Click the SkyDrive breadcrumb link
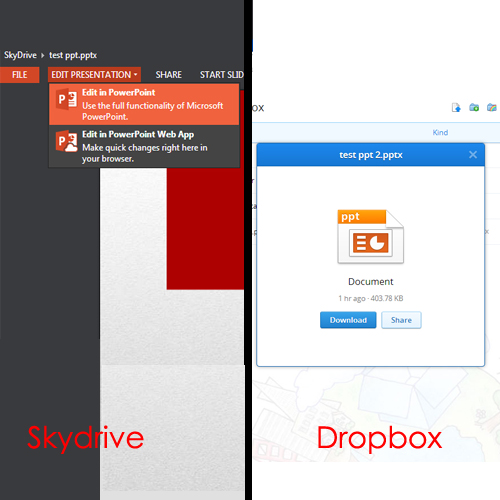 point(20,55)
